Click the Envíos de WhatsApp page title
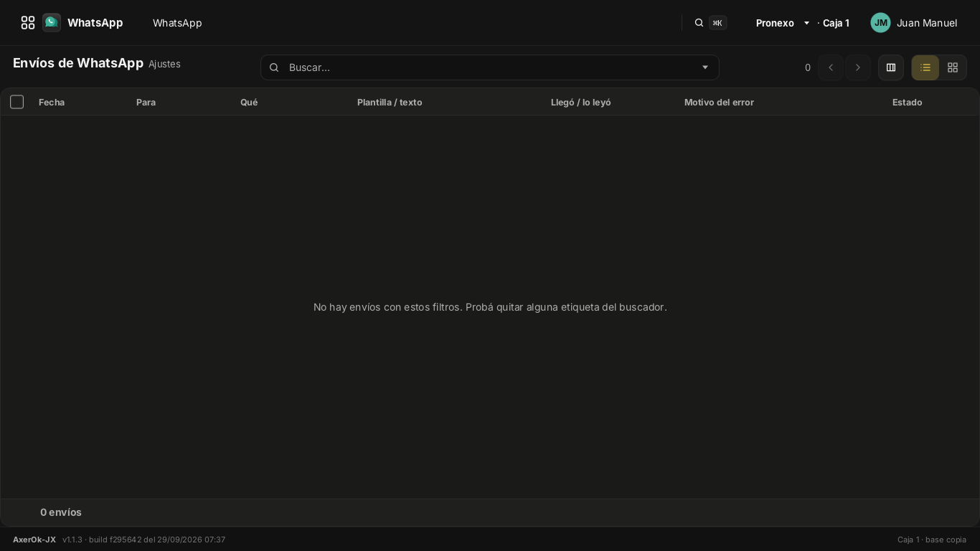980x551 pixels. coord(78,63)
